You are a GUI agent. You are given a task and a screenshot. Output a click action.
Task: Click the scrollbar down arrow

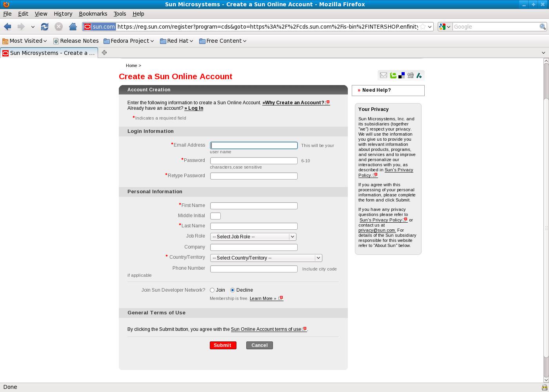pyautogui.click(x=545, y=379)
